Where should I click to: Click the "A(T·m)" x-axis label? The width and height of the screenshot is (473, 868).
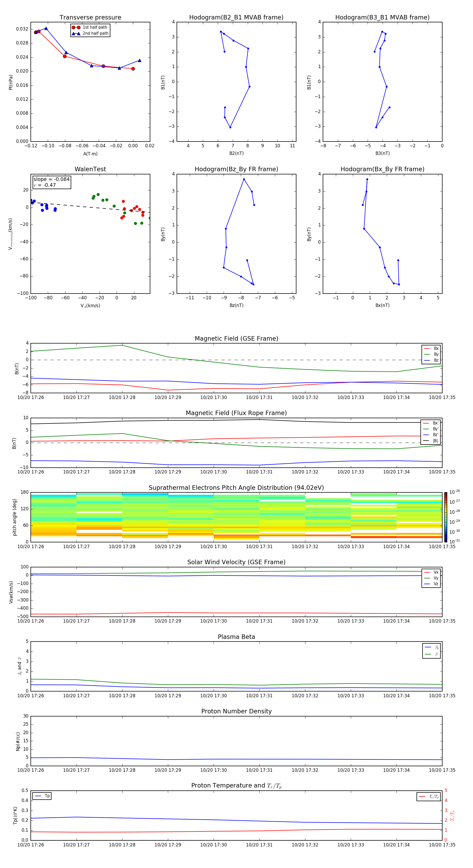(x=90, y=154)
